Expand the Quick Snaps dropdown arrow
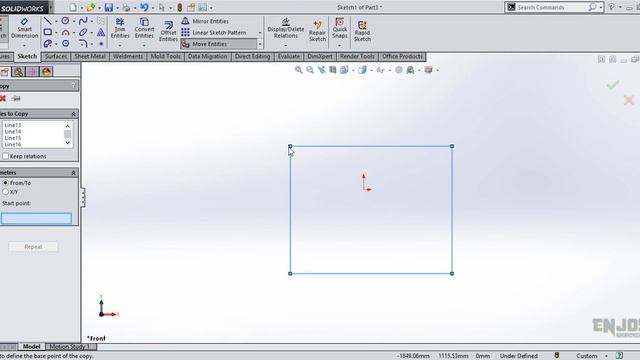 click(340, 45)
